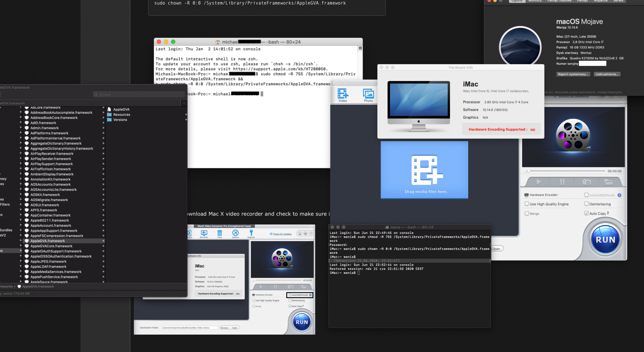Click pause button under large MacX preview
Image resolution: width=644 pixels, height=352 pixels.
[x=562, y=182]
